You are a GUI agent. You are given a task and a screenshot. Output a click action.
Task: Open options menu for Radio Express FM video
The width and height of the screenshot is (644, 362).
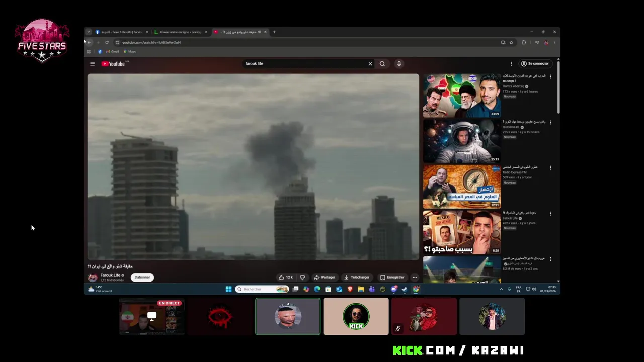(550, 168)
